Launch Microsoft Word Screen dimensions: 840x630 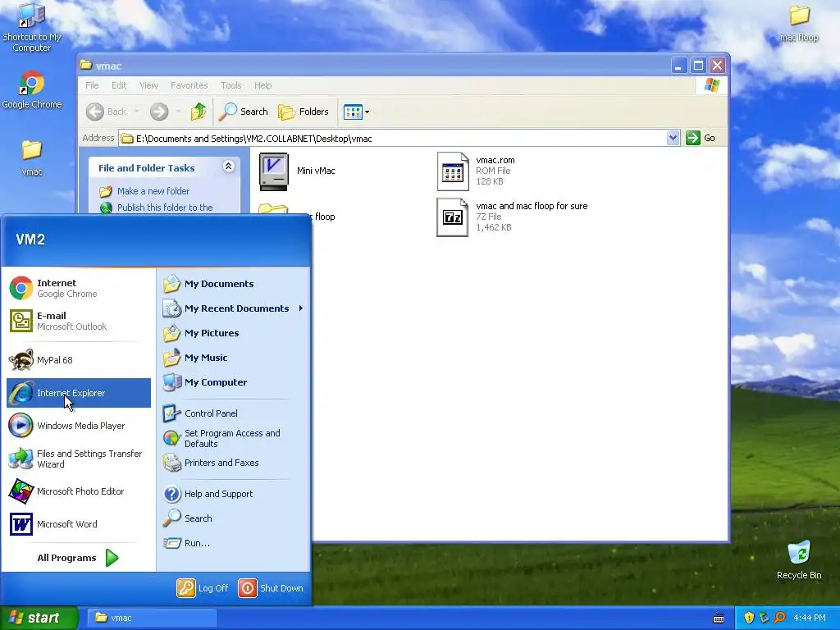(x=78, y=524)
